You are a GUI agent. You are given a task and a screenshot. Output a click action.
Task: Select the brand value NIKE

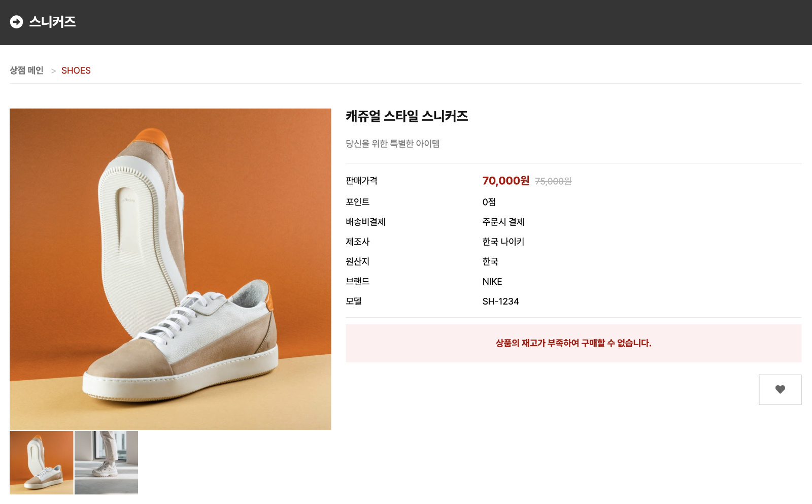[x=492, y=282]
